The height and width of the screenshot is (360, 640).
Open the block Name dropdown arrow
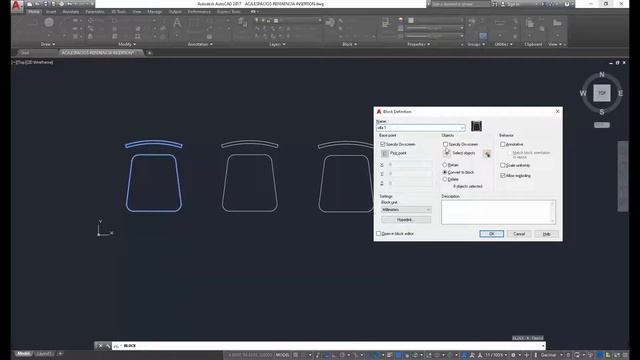(462, 128)
